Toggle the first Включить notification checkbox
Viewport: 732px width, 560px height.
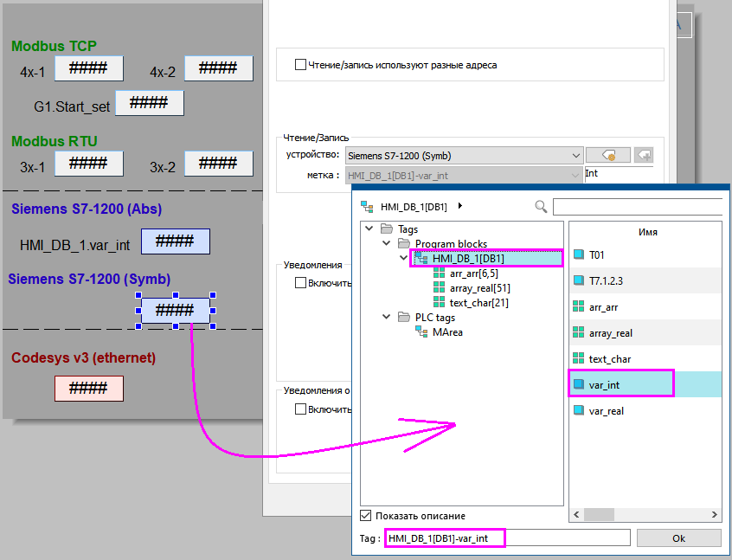(x=300, y=282)
